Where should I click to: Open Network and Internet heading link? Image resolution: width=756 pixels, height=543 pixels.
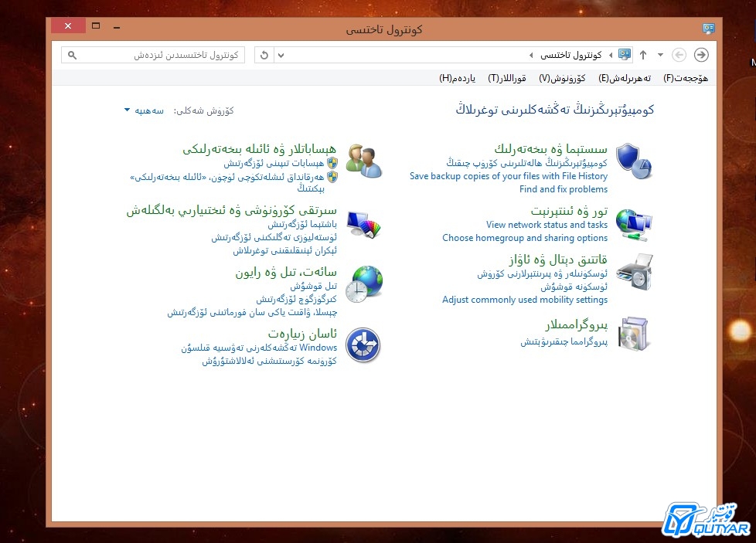click(x=569, y=211)
